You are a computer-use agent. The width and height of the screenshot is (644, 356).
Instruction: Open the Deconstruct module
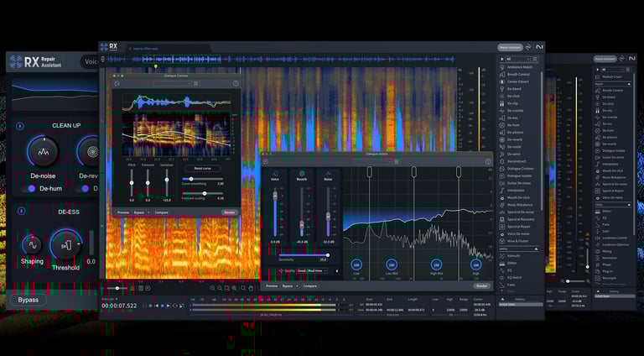point(513,161)
